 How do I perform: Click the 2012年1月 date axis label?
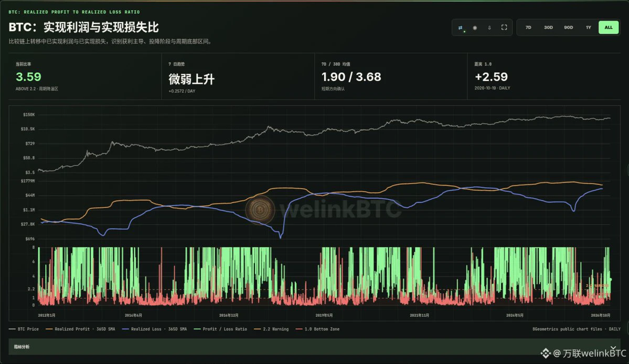(x=47, y=316)
